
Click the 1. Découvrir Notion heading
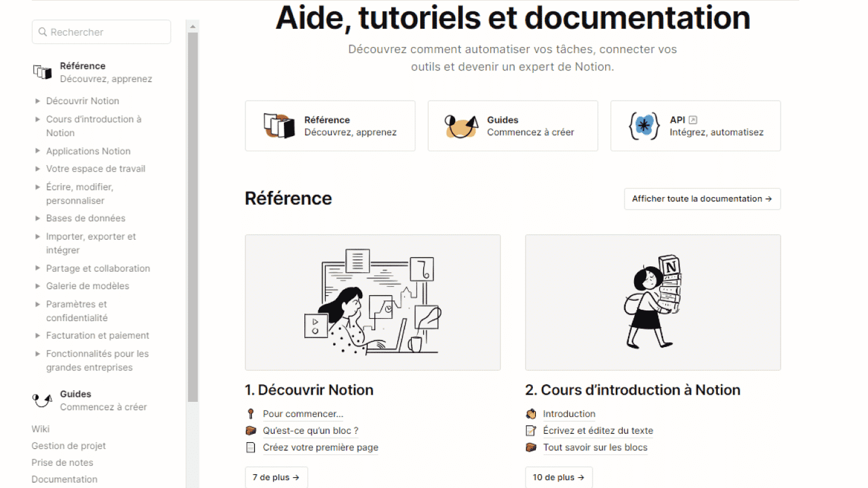coord(309,390)
